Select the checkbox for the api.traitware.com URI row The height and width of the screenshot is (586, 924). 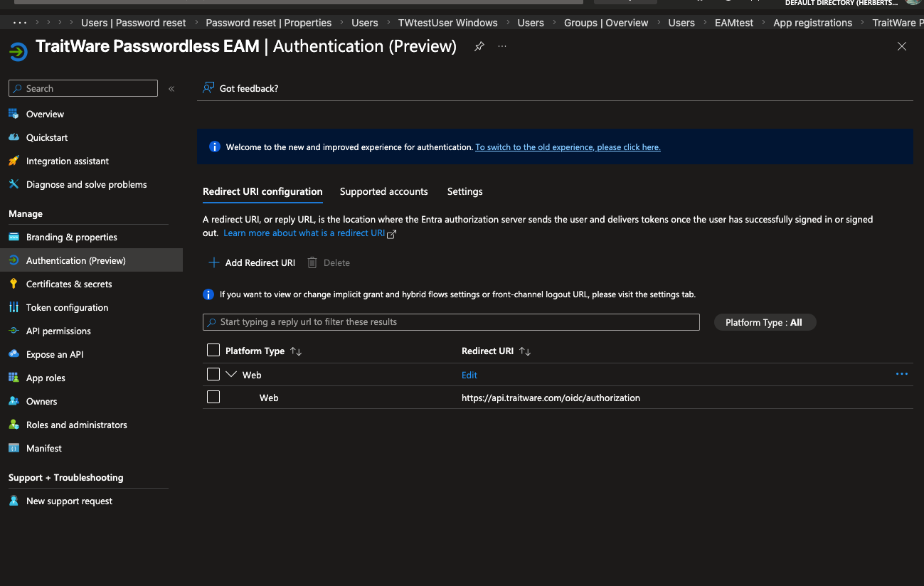[213, 397]
